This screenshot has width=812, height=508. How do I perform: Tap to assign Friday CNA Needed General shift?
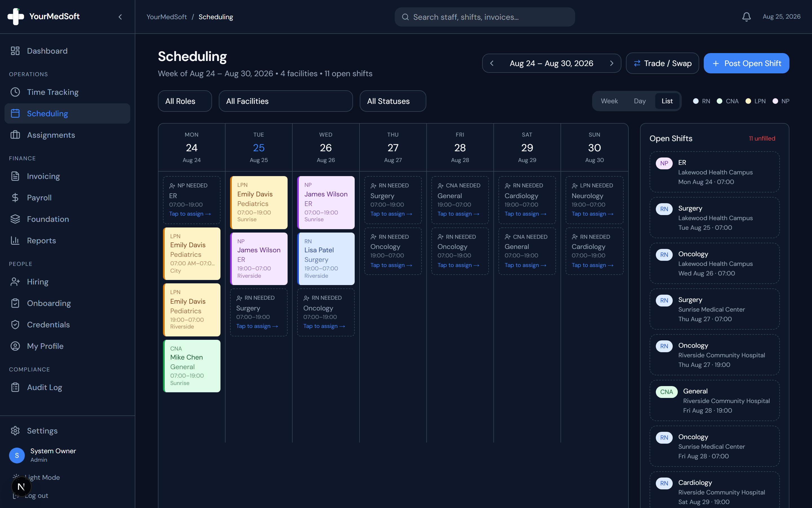458,214
